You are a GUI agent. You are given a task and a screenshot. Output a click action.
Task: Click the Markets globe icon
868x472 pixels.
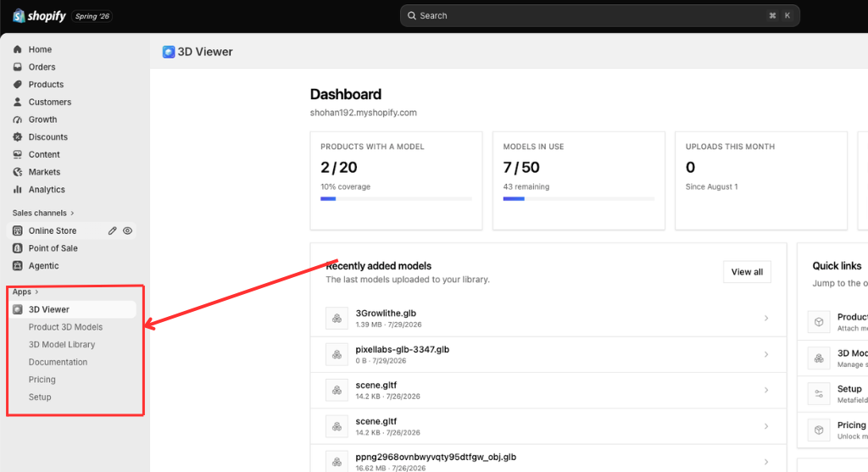pyautogui.click(x=18, y=172)
